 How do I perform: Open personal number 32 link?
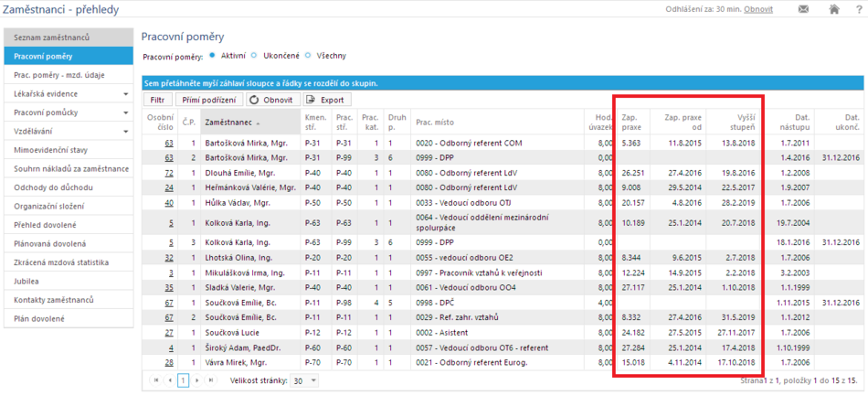coord(169,258)
